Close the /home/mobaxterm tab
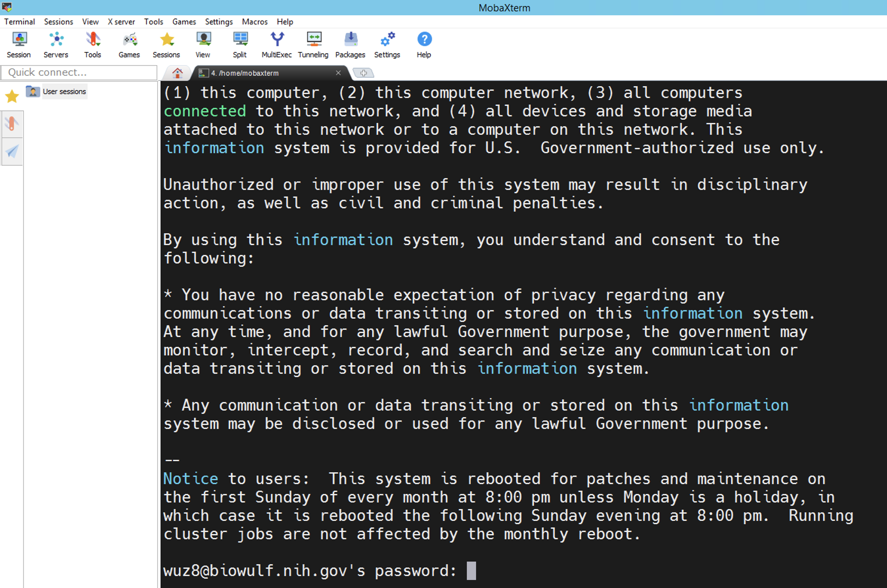 (338, 73)
